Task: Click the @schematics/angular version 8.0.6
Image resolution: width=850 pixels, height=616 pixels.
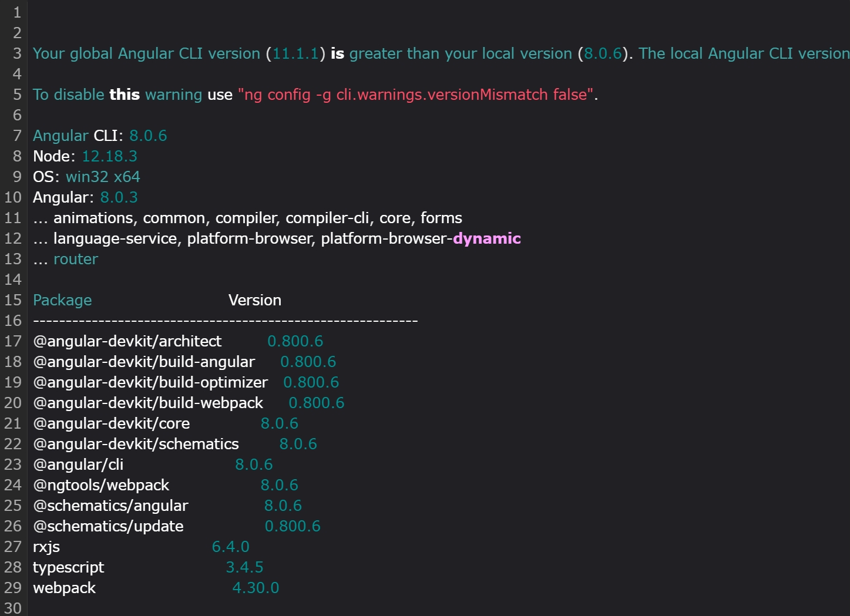Action: coord(283,506)
